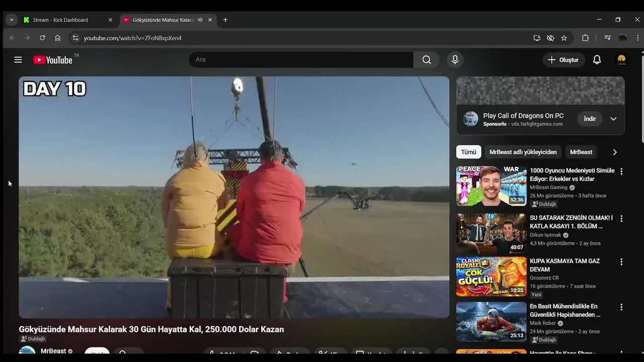Click the main video player
Image resolution: width=644 pixels, height=362 pixels.
coord(234,197)
